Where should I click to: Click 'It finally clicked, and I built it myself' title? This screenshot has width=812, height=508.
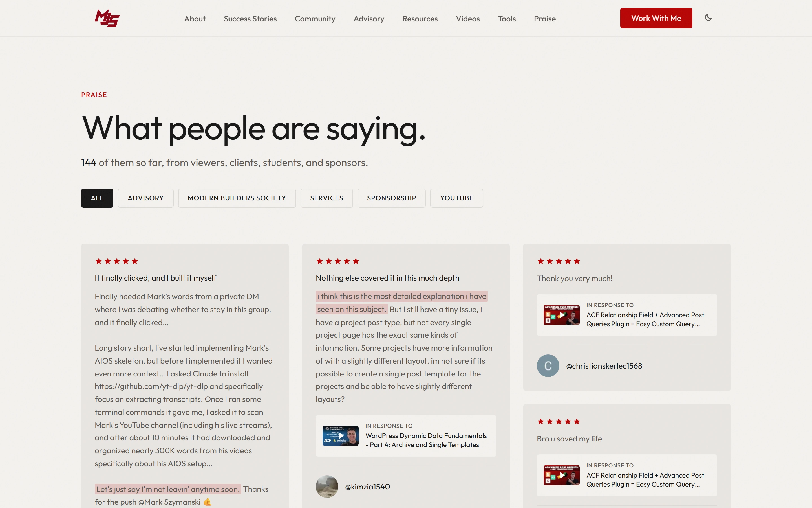[155, 278]
